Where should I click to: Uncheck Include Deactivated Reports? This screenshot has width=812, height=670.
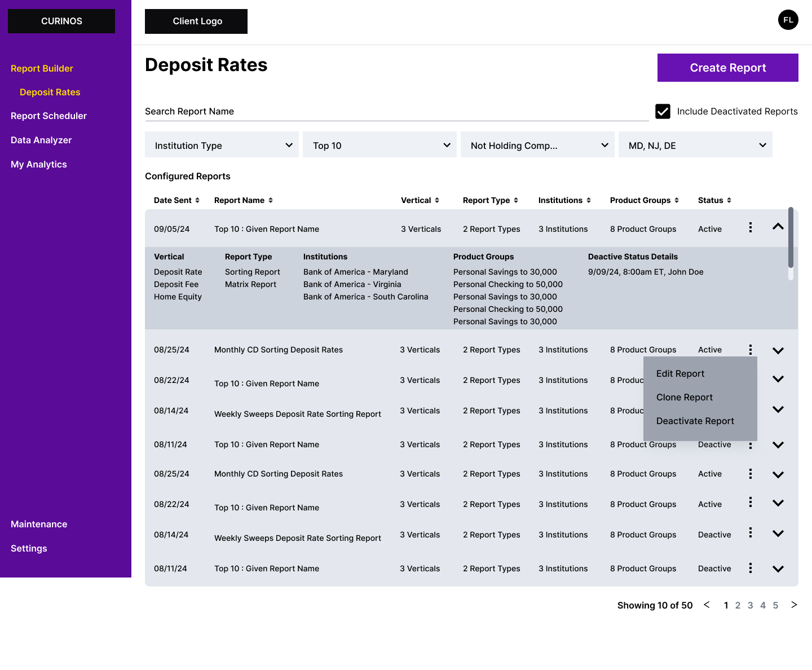[x=663, y=112]
